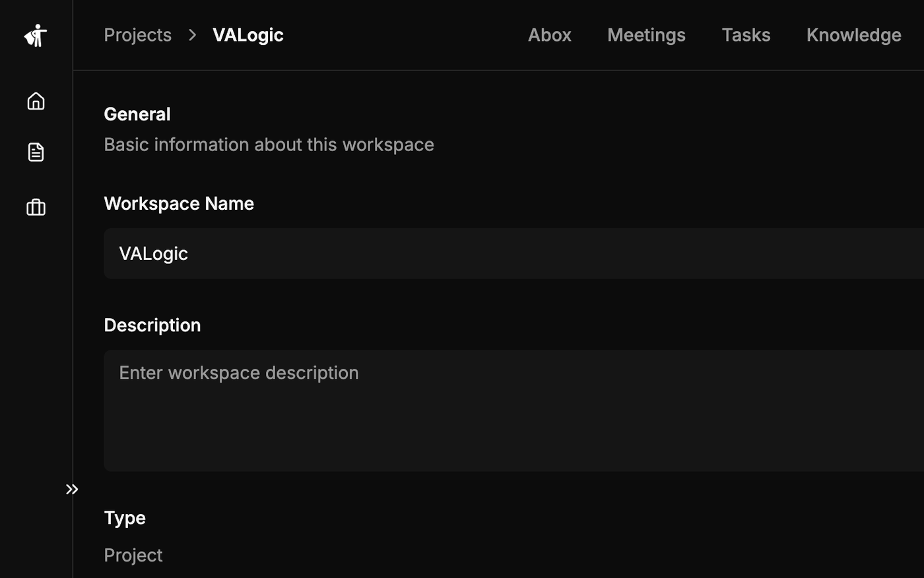Viewport: 924px width, 578px height.
Task: Click the VALogic breadcrumb
Action: 248,35
